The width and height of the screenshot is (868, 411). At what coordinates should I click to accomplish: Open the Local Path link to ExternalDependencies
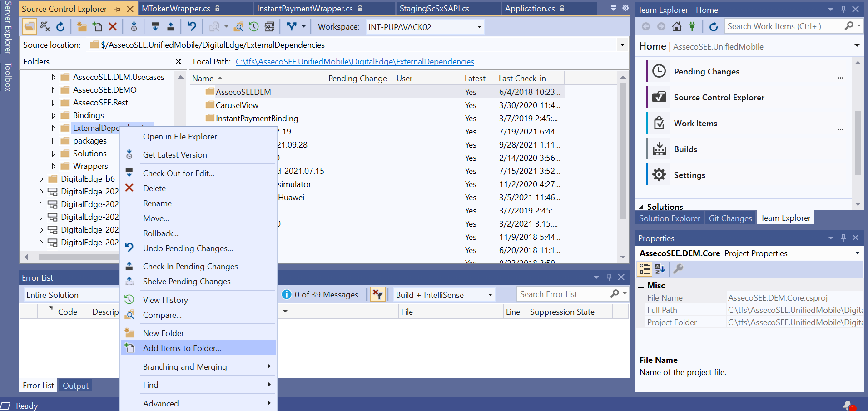point(355,62)
